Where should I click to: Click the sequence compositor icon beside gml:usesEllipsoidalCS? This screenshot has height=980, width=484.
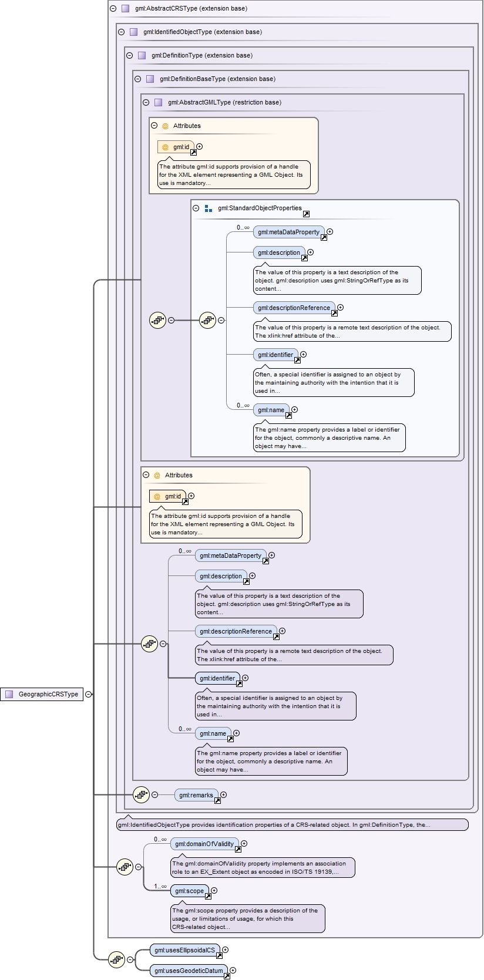(x=117, y=959)
